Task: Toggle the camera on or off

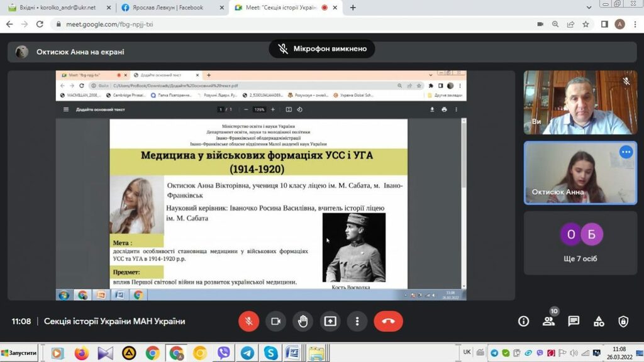Action: coord(275,321)
